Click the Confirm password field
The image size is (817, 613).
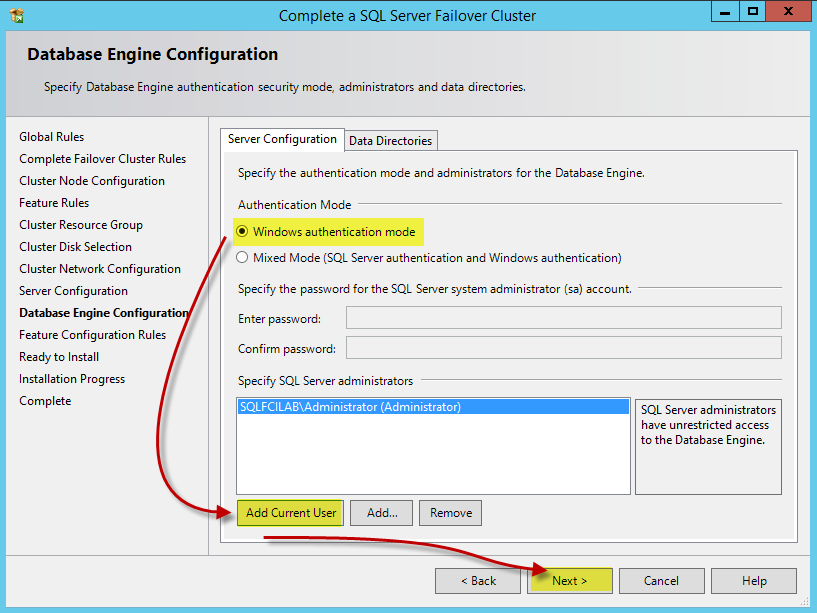564,348
